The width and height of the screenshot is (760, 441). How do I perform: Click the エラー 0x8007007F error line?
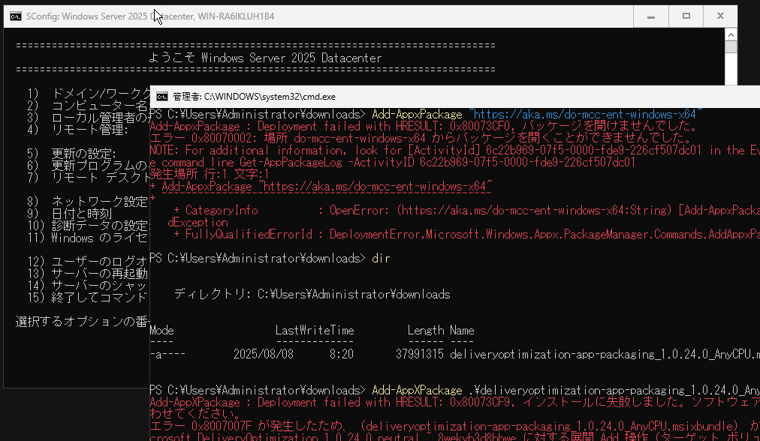[455, 426]
